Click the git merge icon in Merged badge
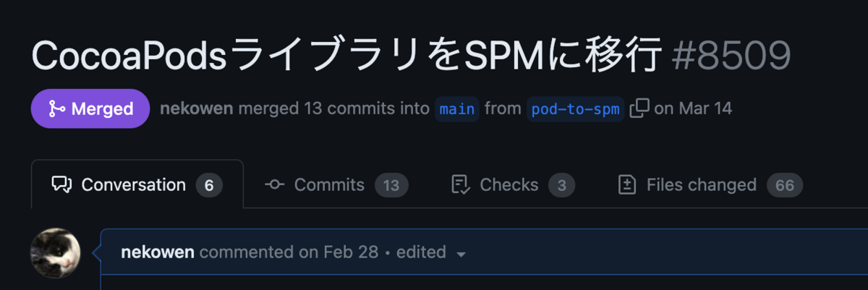 tap(56, 109)
